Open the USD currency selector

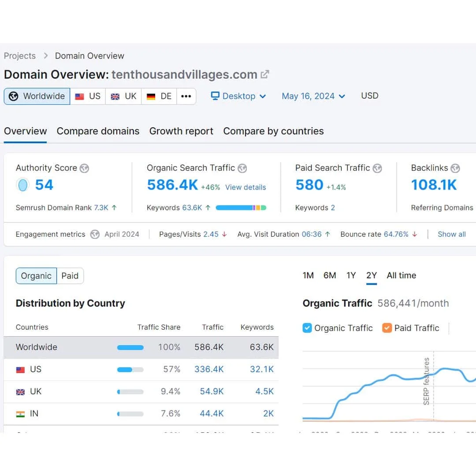370,96
